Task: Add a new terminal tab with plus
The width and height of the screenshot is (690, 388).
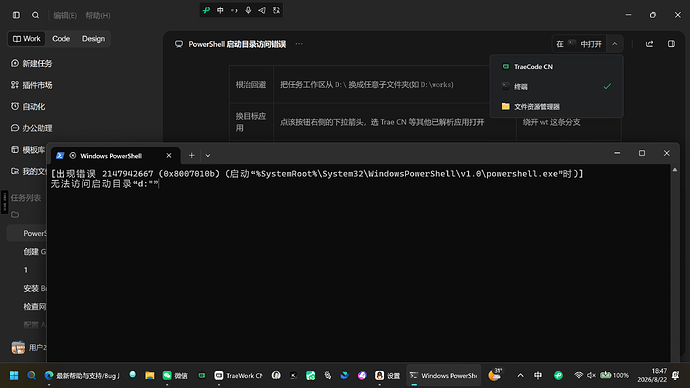Action: 191,155
